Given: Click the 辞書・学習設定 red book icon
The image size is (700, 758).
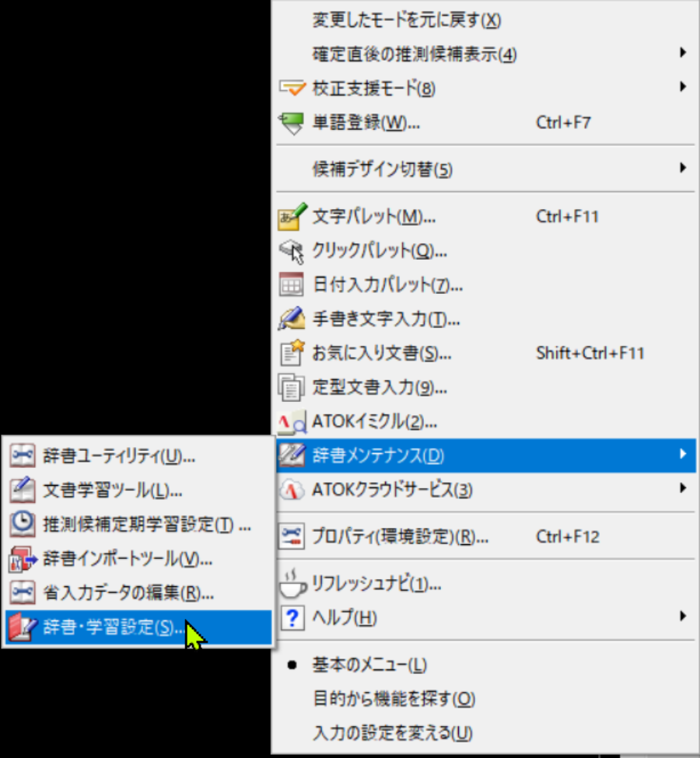Looking at the screenshot, I should coord(23,627).
